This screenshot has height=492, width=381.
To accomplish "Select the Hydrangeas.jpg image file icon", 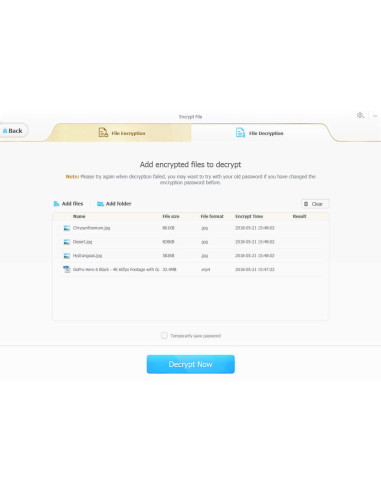I will [67, 256].
